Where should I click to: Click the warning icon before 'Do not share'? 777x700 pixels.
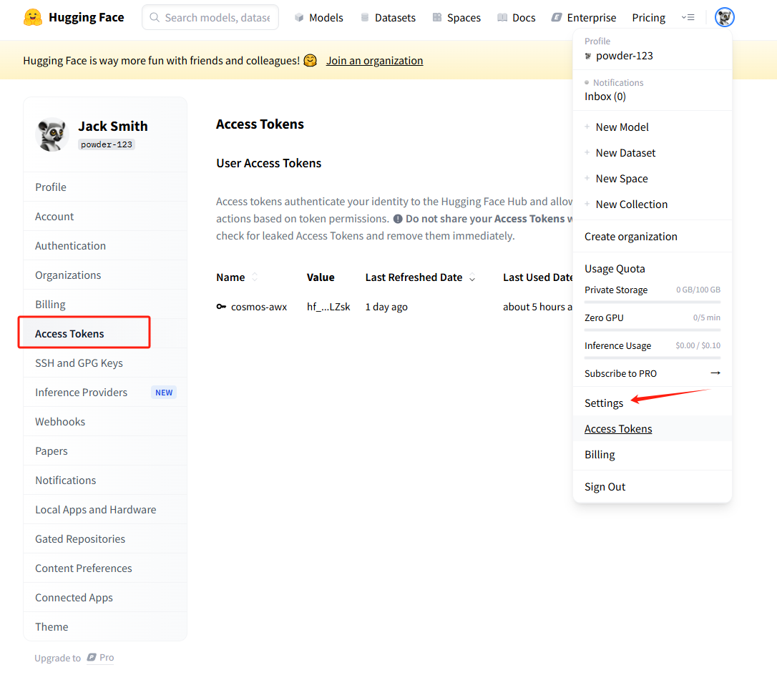397,219
